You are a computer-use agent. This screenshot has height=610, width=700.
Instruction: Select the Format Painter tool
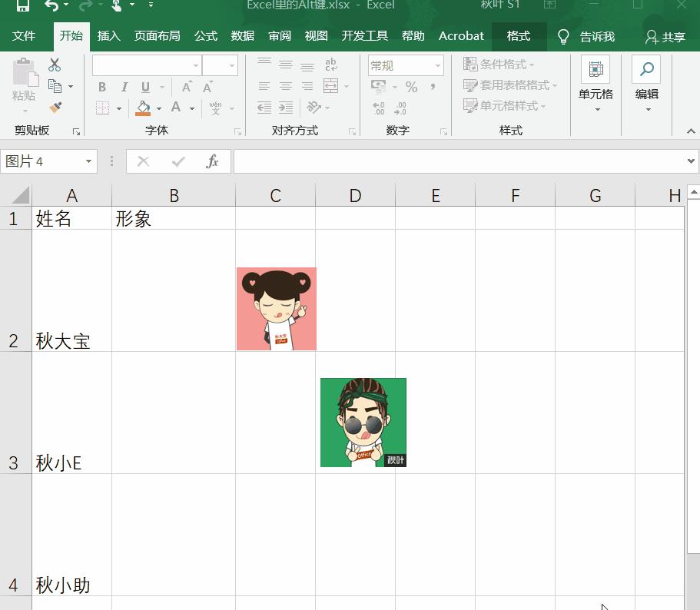click(55, 105)
